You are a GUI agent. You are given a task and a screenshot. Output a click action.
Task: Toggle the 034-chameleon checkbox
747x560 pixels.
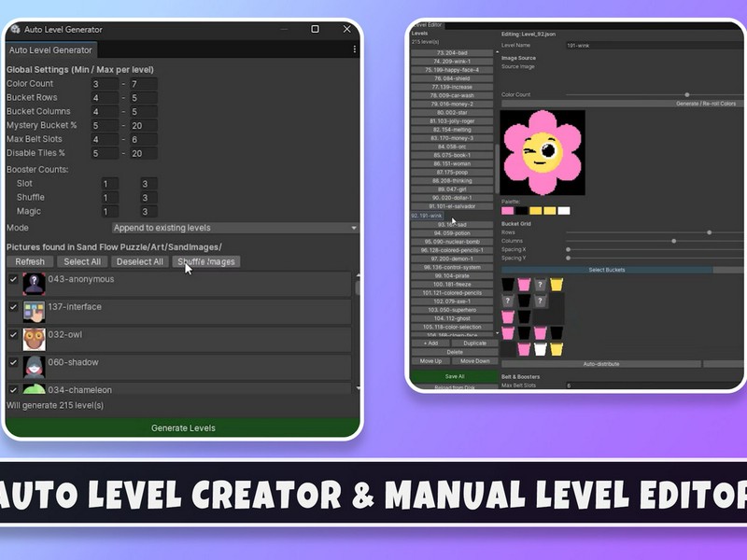13,389
